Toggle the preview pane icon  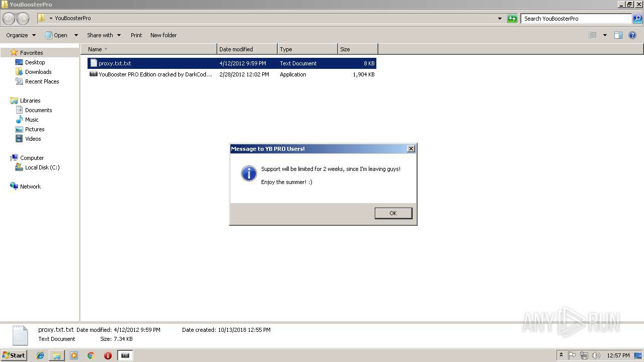(618, 35)
